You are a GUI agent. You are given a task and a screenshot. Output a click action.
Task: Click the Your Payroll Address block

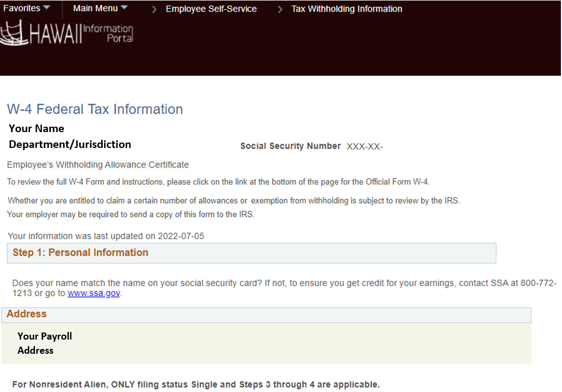pos(45,343)
